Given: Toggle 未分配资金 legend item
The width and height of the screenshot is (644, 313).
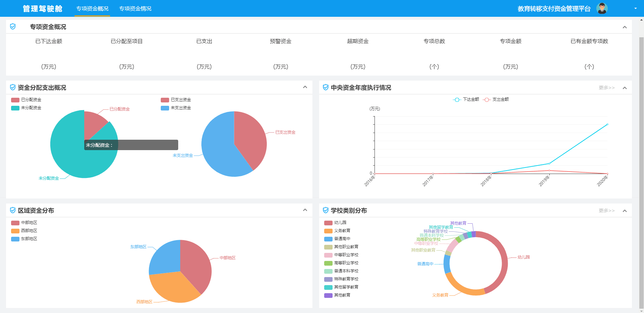Looking at the screenshot, I should coord(26,108).
